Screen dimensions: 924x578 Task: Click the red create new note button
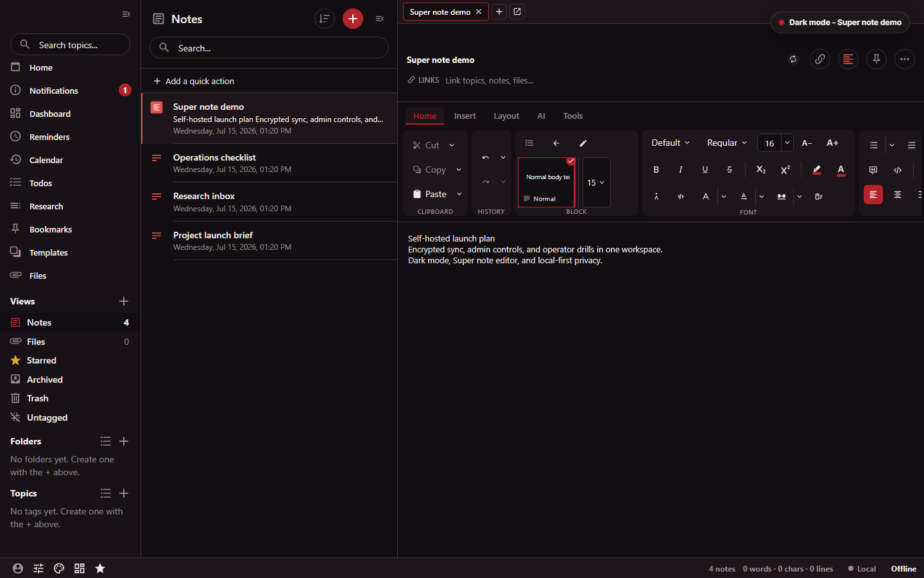353,19
